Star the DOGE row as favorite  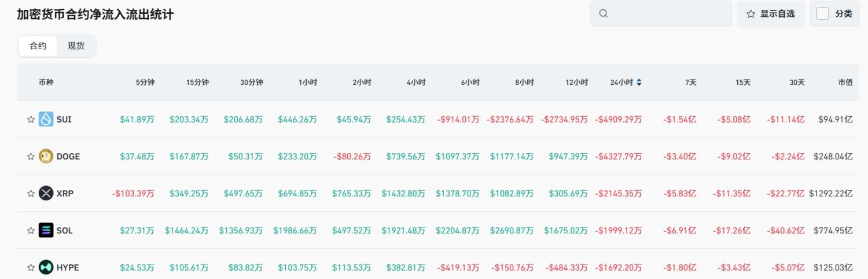[x=31, y=157]
